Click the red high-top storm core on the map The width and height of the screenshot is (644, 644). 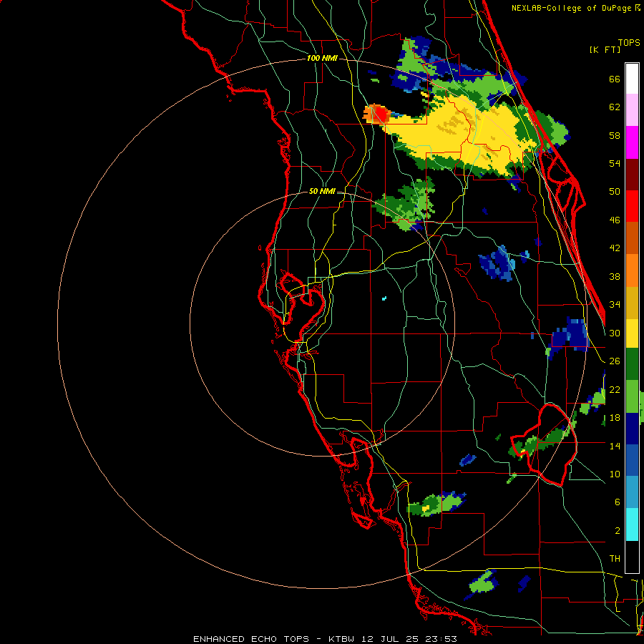click(381, 113)
